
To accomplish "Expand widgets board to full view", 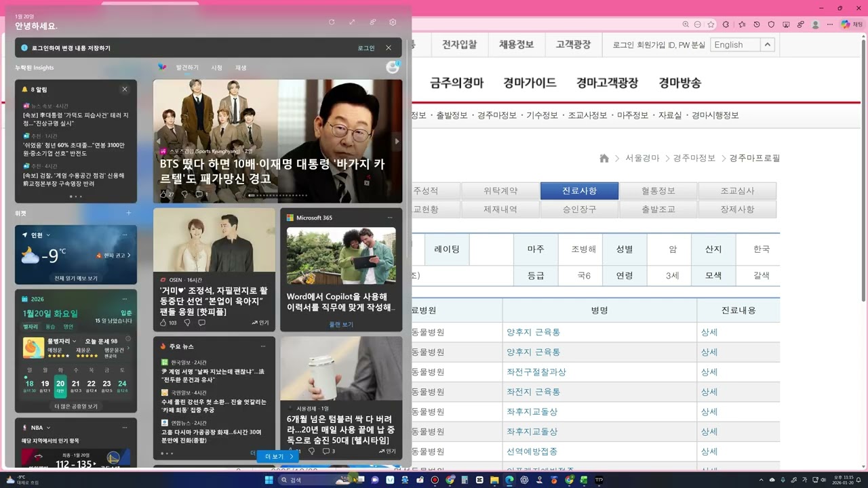I will click(352, 22).
